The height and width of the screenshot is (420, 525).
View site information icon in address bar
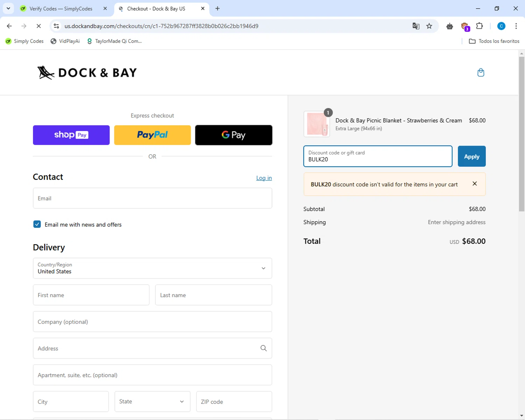click(56, 26)
